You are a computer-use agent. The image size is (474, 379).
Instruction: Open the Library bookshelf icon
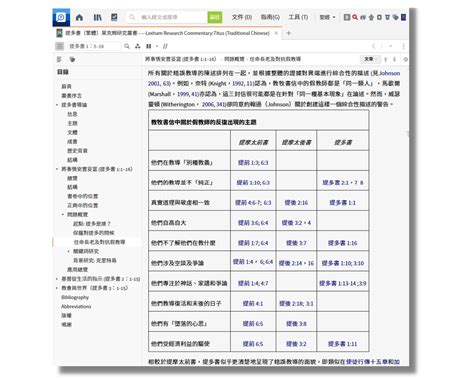point(97,17)
